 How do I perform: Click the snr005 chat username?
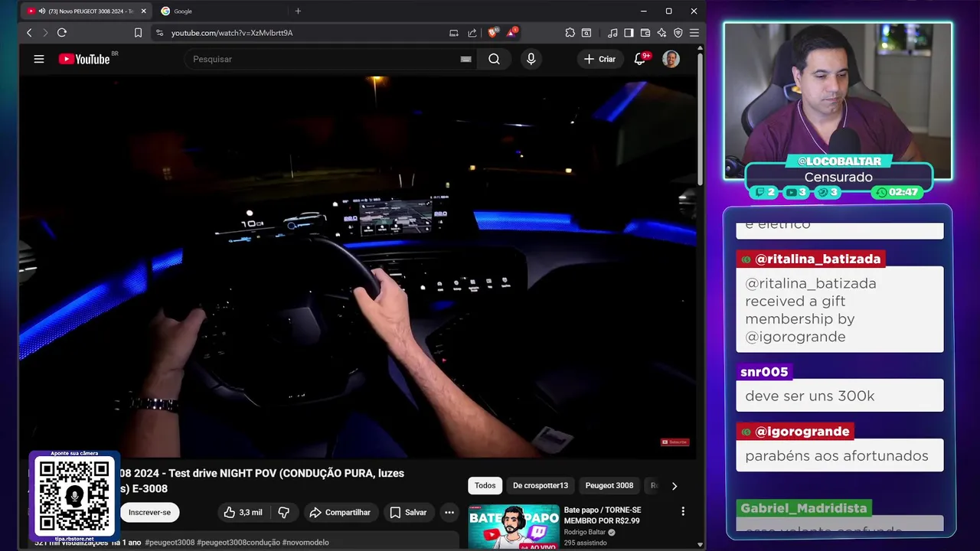pyautogui.click(x=764, y=372)
